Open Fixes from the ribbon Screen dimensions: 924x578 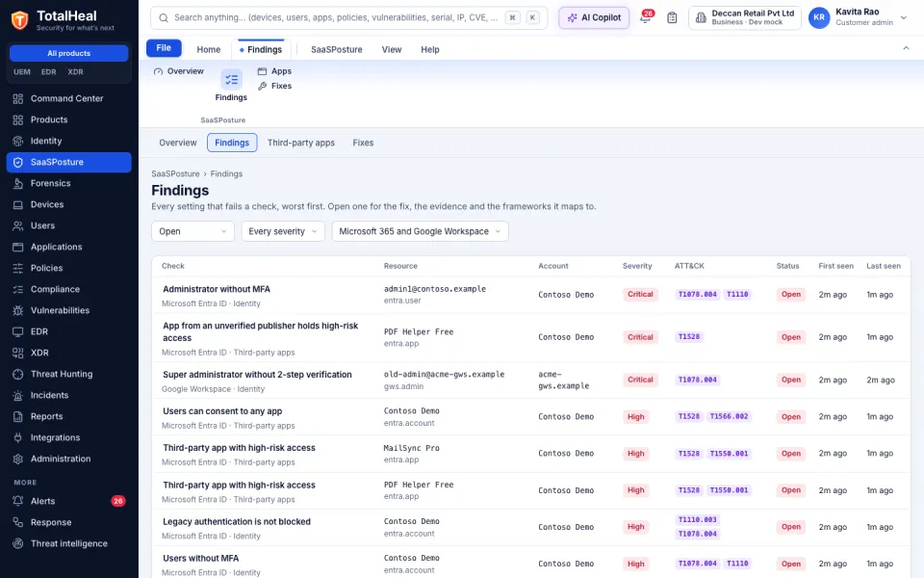[274, 86]
